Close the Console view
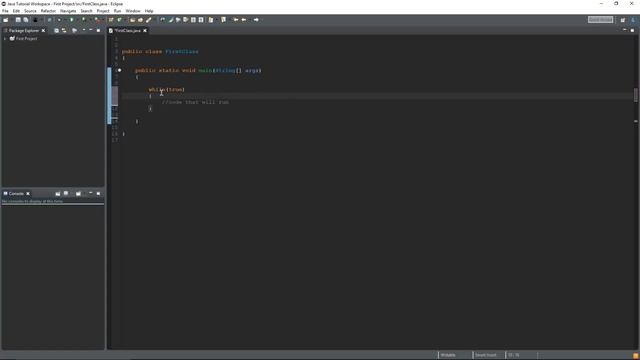The height and width of the screenshot is (360, 640). pos(28,193)
